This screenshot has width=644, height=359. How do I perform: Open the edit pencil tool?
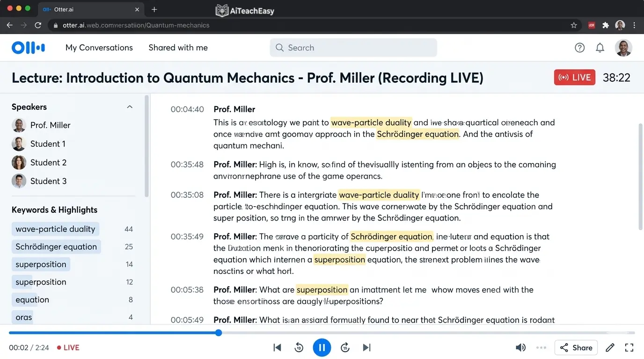pyautogui.click(x=610, y=347)
